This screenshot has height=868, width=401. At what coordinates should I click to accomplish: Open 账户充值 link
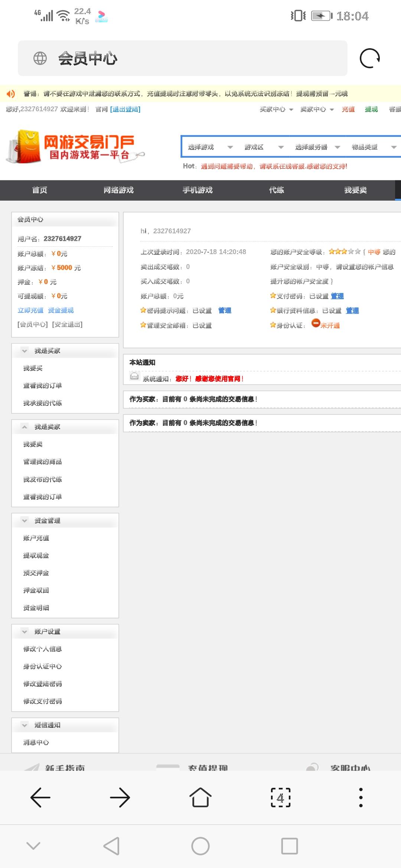click(36, 538)
